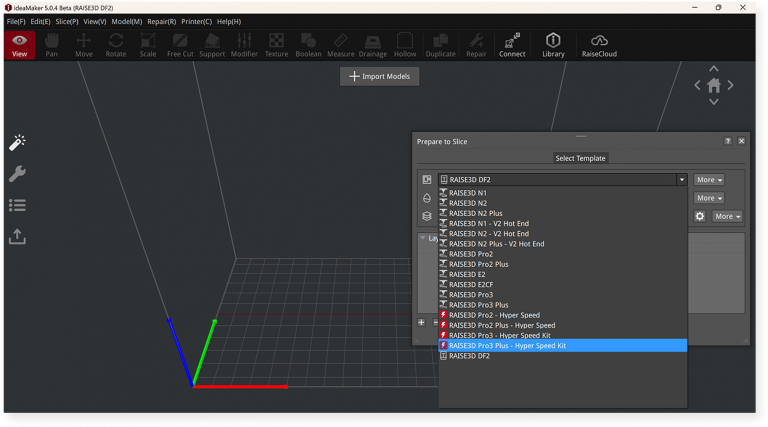Click the Import Models button
The height and width of the screenshot is (427, 768).
click(379, 76)
